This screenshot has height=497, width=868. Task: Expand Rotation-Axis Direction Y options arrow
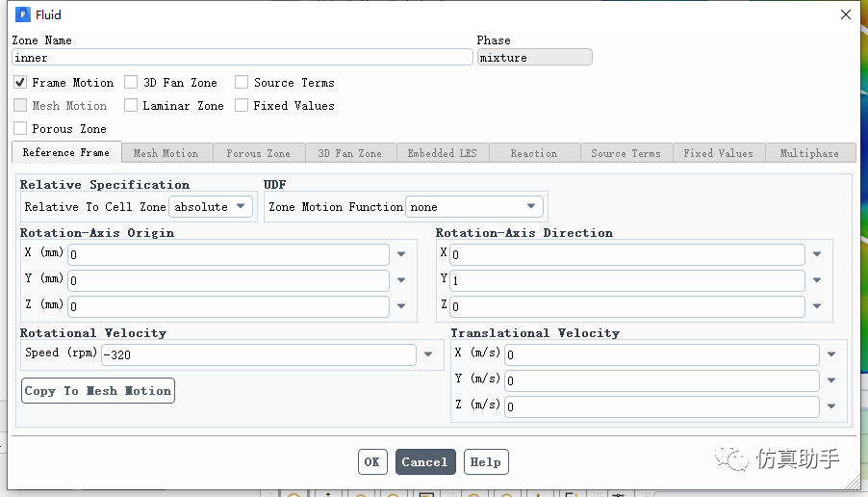tap(817, 280)
